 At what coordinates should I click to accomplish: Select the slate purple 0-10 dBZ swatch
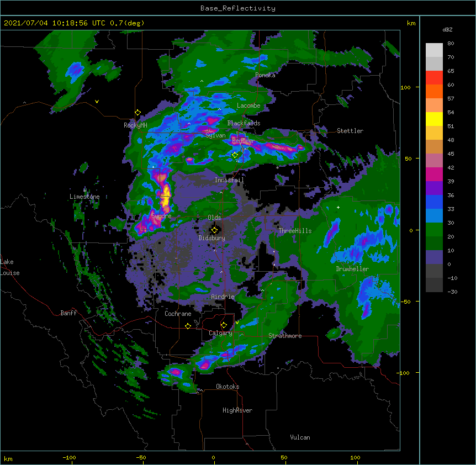click(434, 257)
